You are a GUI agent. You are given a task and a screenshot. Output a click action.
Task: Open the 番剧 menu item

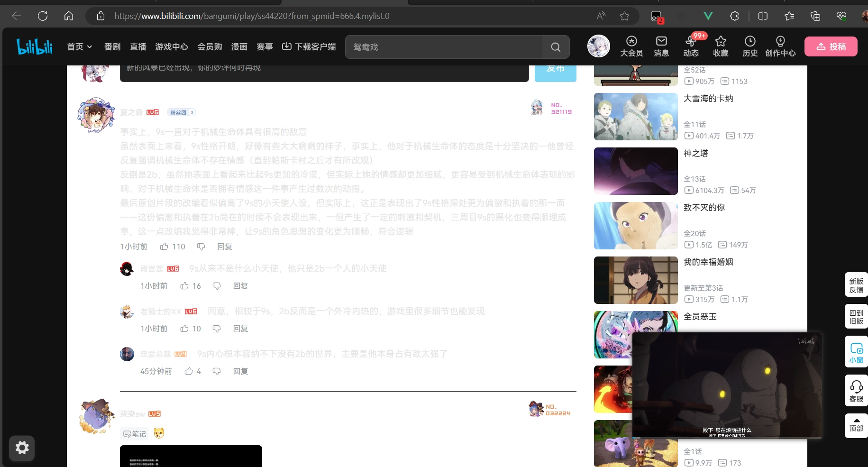pos(112,46)
